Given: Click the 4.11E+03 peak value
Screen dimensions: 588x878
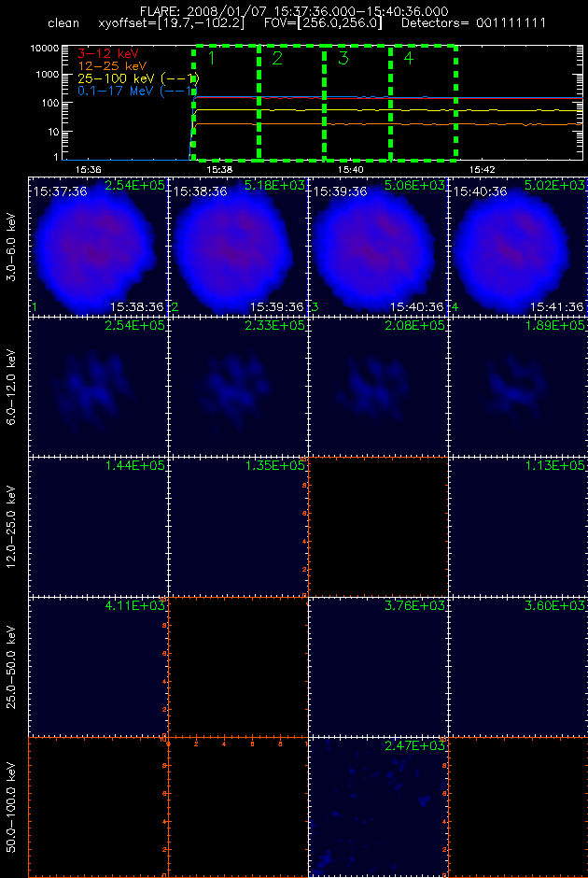Looking at the screenshot, I should point(134,606).
